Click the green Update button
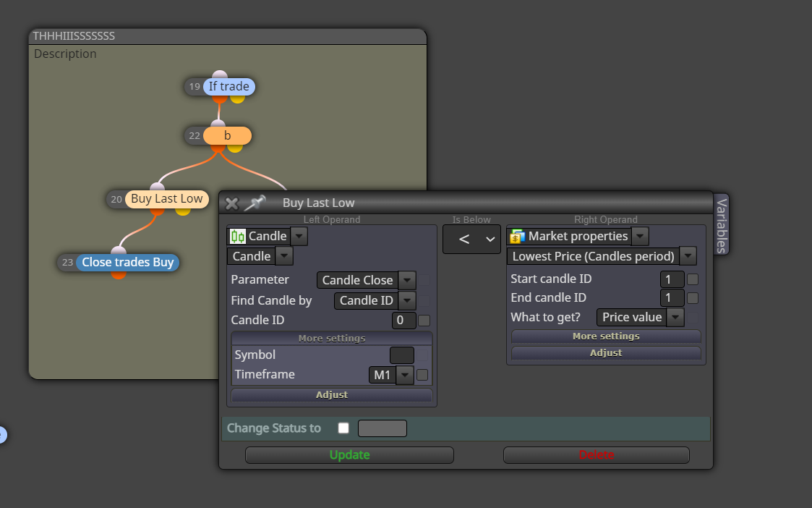This screenshot has width=812, height=508. point(349,455)
